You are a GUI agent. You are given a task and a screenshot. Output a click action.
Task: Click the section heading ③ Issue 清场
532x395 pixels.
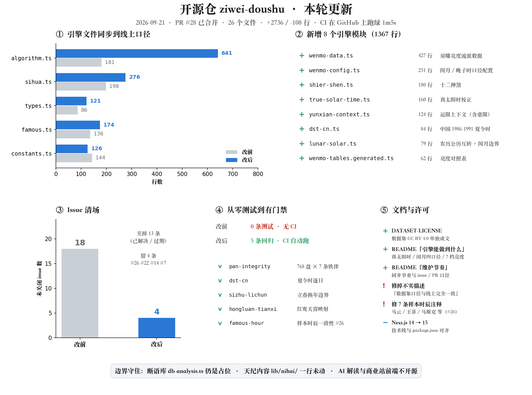coord(78,210)
